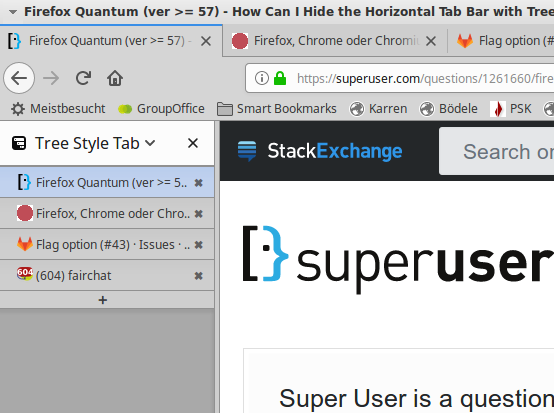Screen dimensions: 554x413
Task: Click the green padlock security icon
Action: click(280, 78)
